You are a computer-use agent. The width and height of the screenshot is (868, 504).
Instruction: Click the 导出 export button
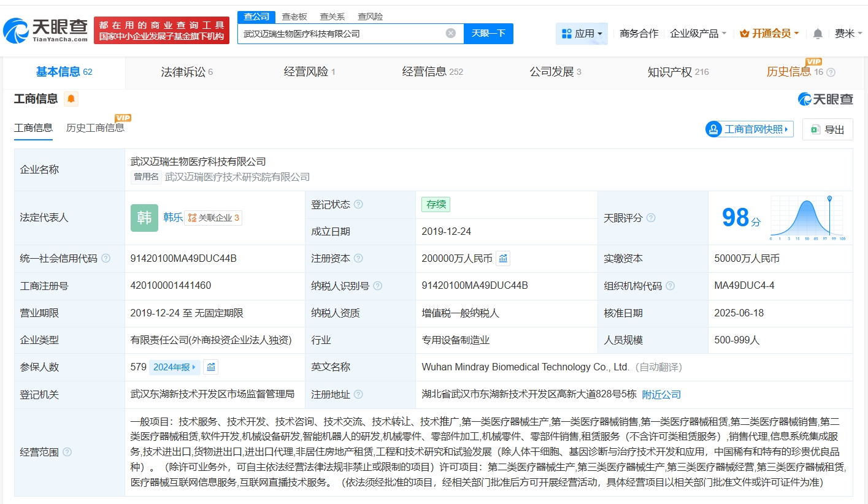828,129
